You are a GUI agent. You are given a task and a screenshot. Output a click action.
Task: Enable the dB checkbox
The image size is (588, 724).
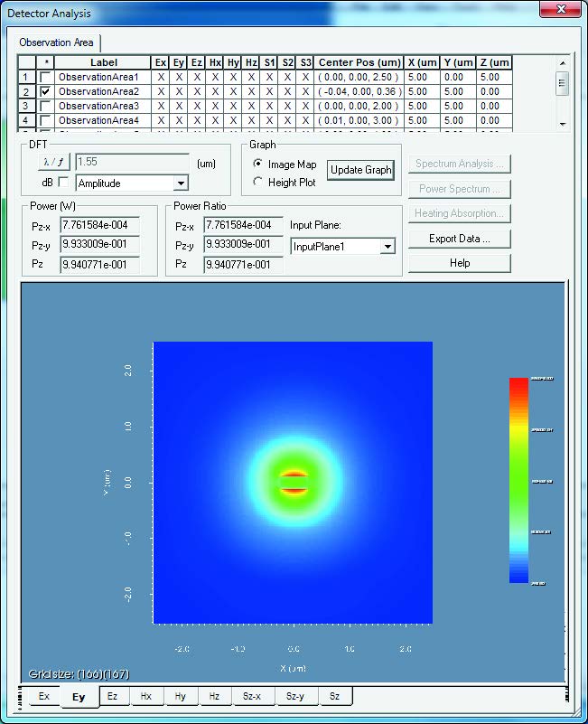click(63, 183)
